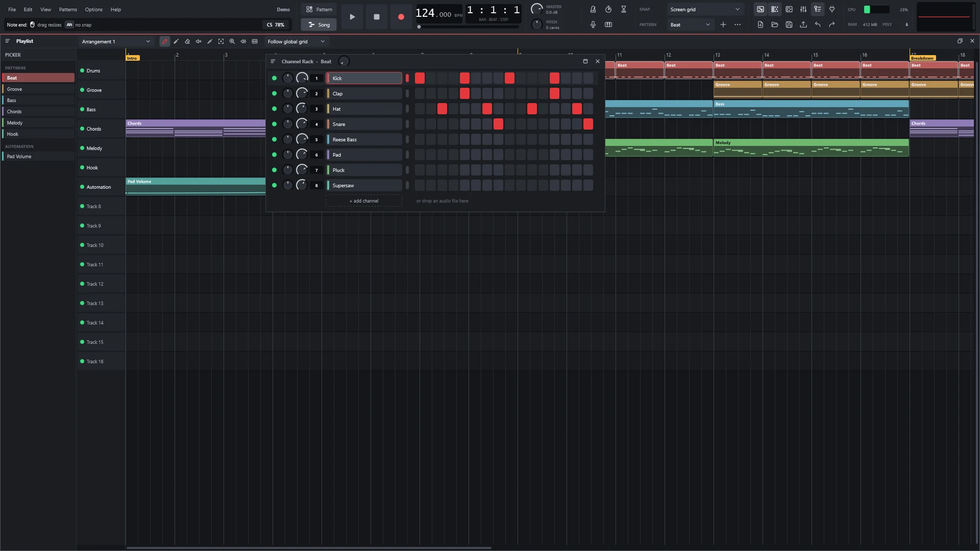This screenshot has height=551, width=980.
Task: Open the Options menu
Action: (93, 10)
